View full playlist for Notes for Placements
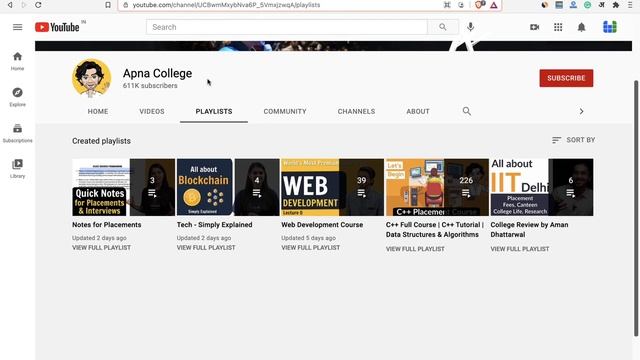This screenshot has height=360, width=640. coord(102,248)
